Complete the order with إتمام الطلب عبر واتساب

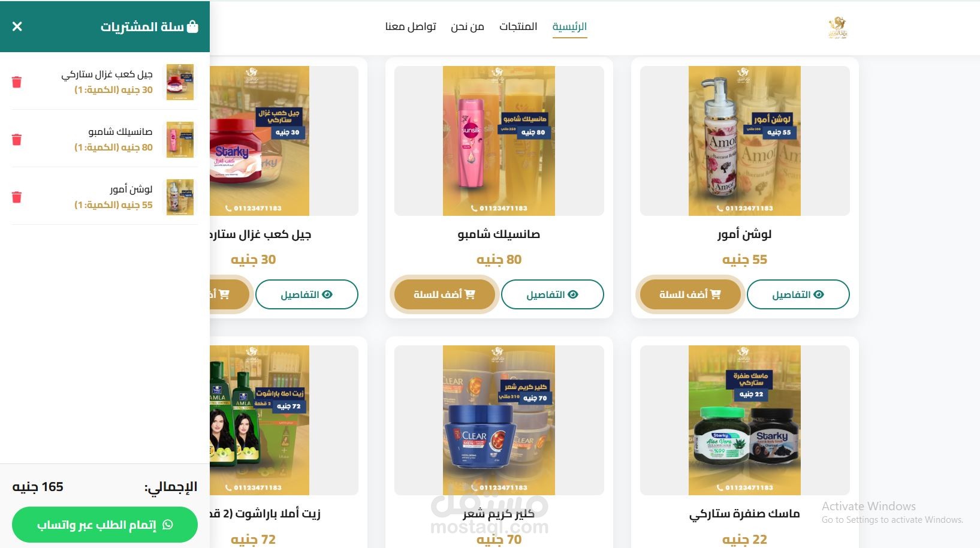pyautogui.click(x=105, y=525)
